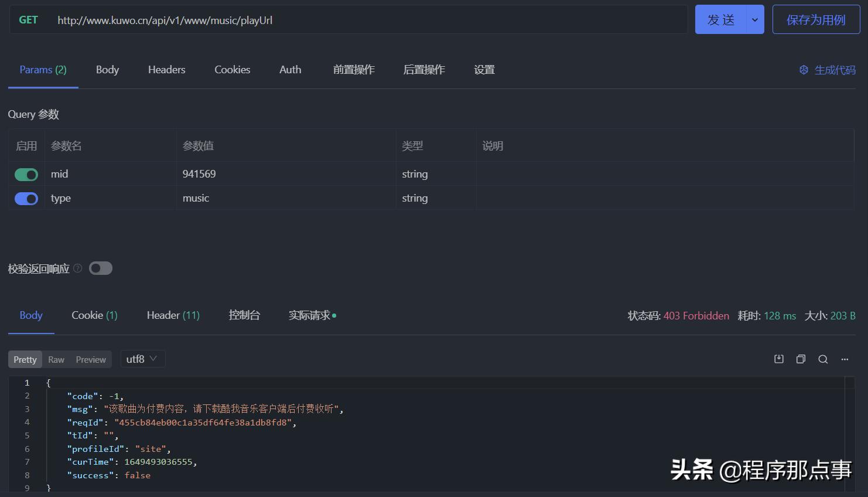Expand the send button dropdown arrow

[754, 19]
